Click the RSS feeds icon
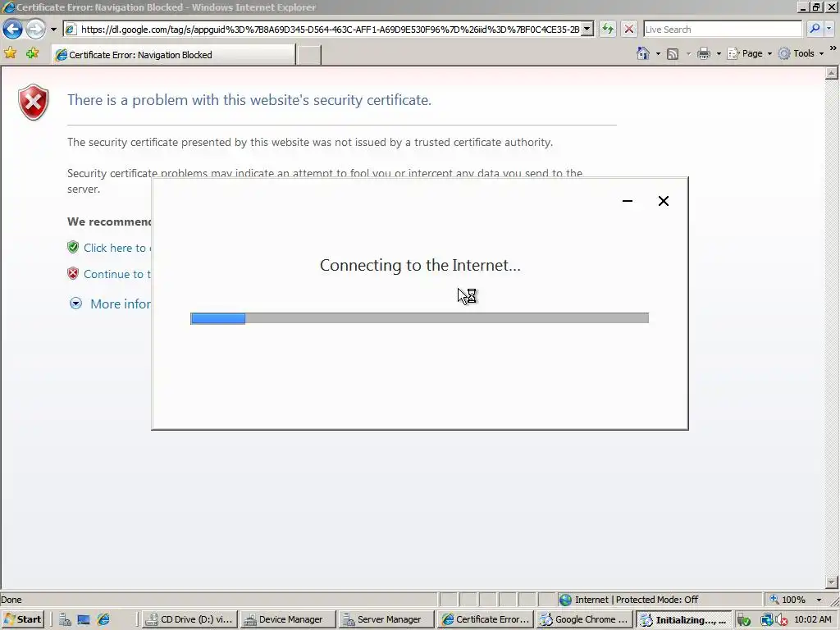 673,53
